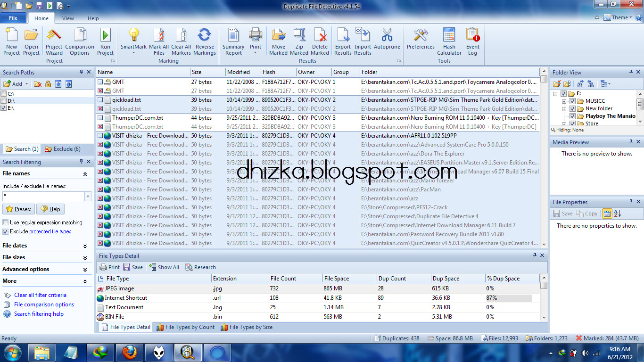Enable Use regular expression matching
Viewport: 644px width, 362px height.
pos(6,222)
